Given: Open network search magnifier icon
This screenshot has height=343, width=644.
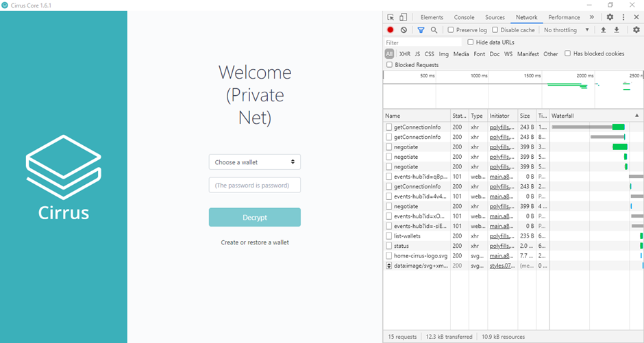Looking at the screenshot, I should coord(434,30).
